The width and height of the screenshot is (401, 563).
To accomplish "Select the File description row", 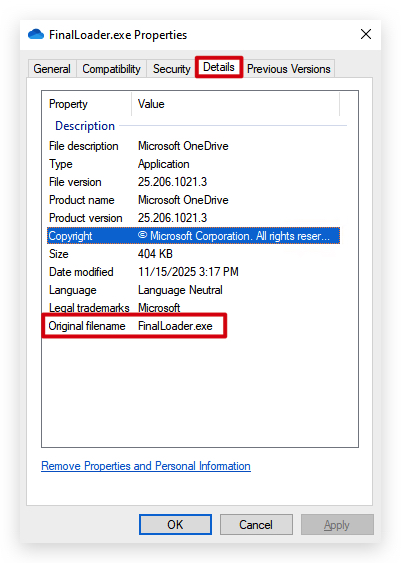I will pyautogui.click(x=193, y=146).
